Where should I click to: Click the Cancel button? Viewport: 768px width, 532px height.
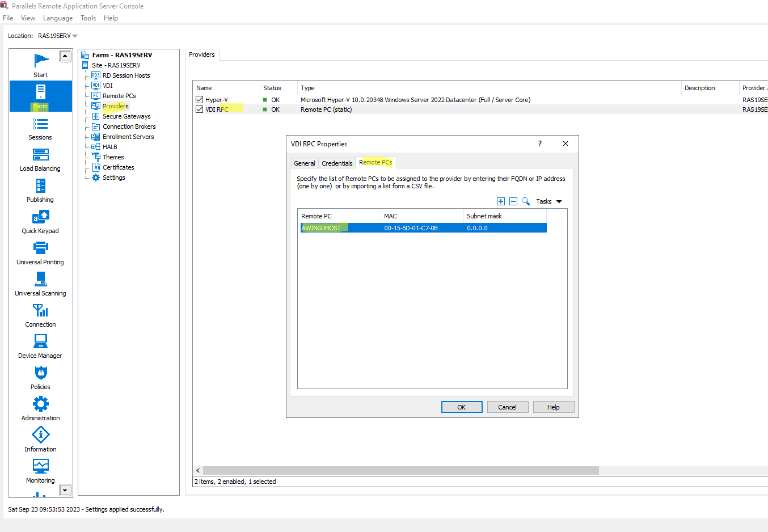click(508, 407)
